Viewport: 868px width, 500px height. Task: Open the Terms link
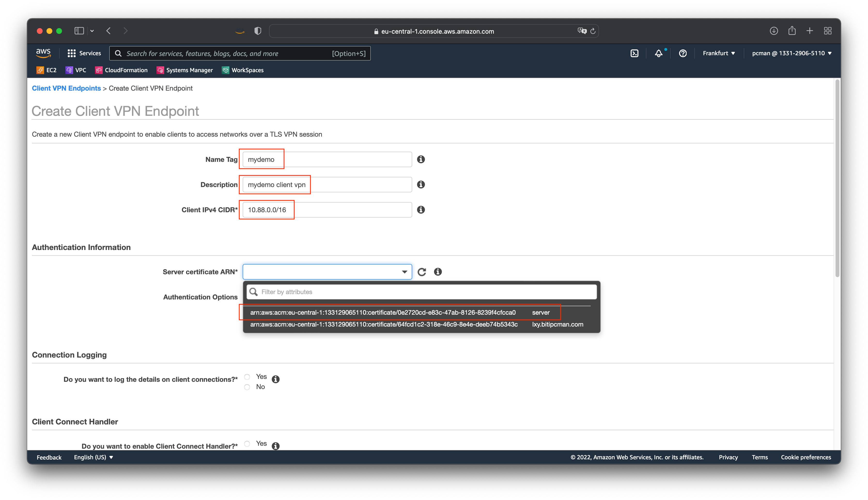coord(759,457)
